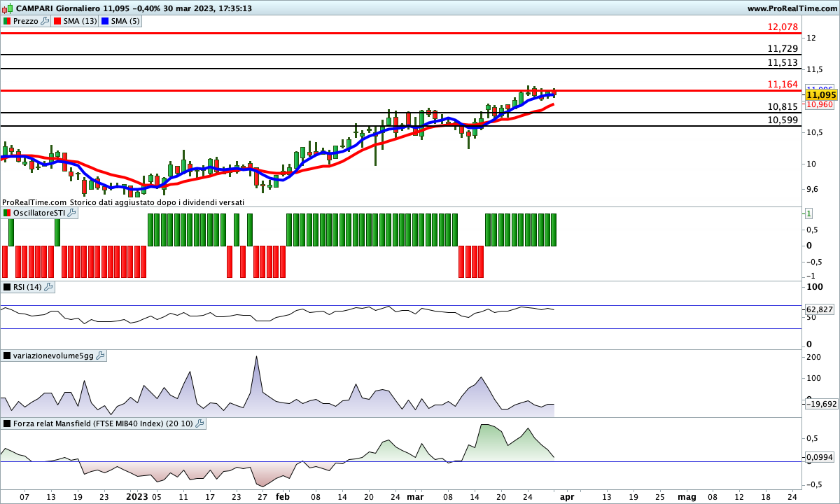Click the red 10,960 SMA value tag

[x=819, y=104]
